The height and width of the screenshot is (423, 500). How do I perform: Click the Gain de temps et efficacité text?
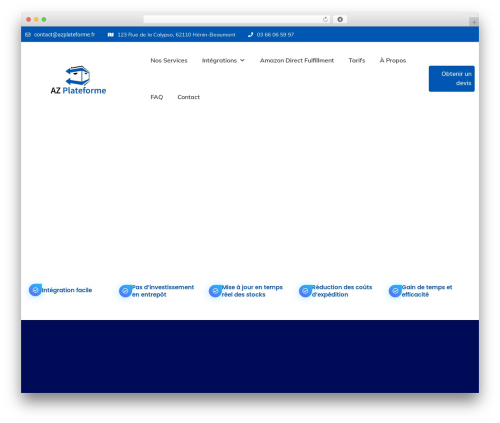tap(427, 291)
